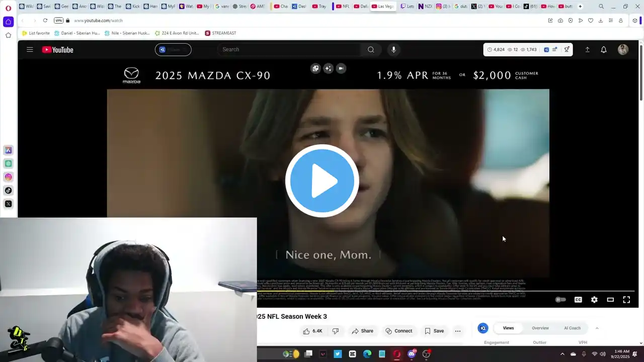This screenshot has height=362, width=644.
Task: Click the search magnifier button
Action: tap(371, 49)
